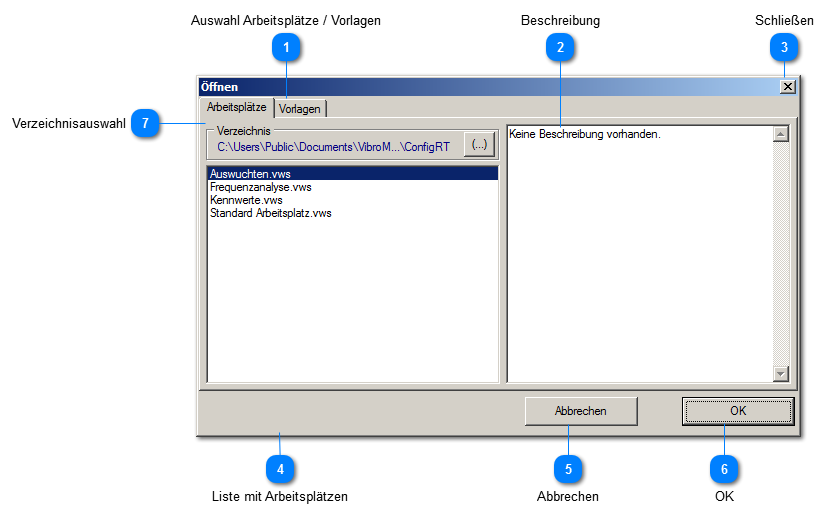Select Standard Arbeitsplatz.vws entry
The image size is (830, 520).
point(353,213)
